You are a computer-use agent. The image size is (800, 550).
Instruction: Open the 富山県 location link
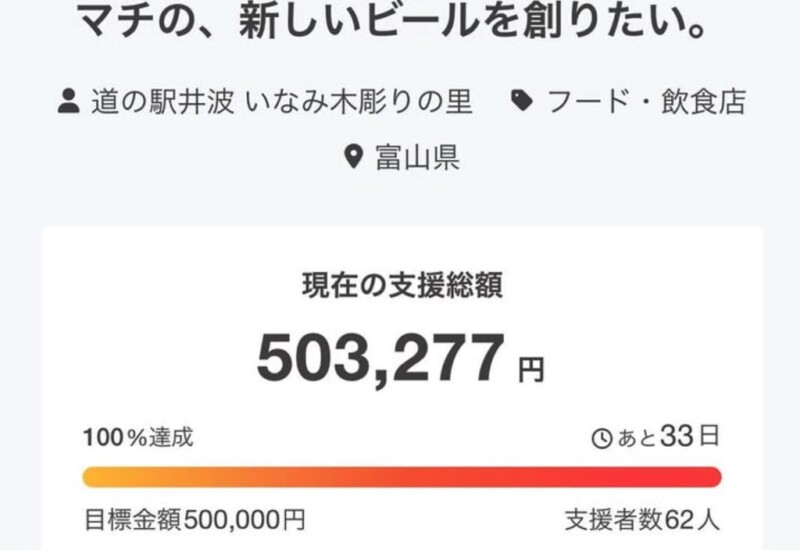(418, 157)
